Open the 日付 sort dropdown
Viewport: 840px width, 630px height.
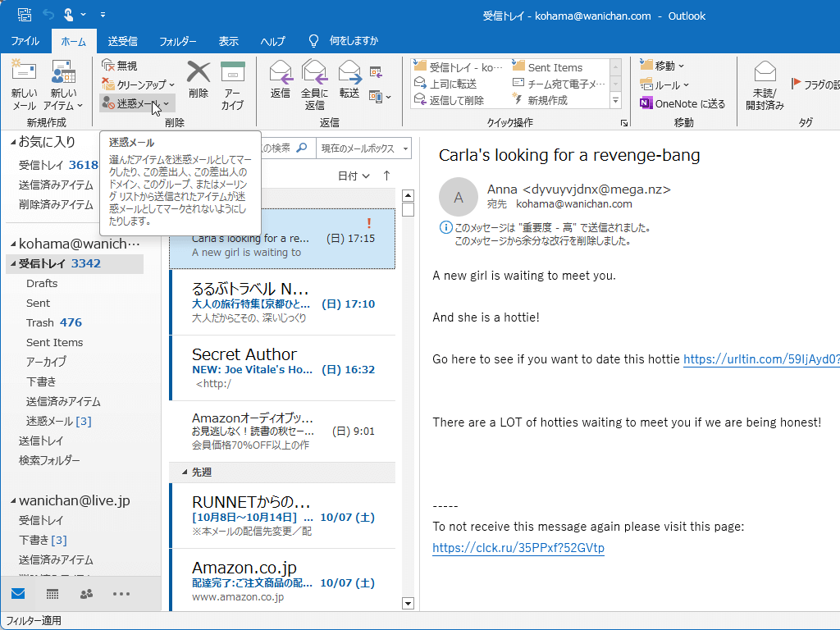click(x=354, y=176)
